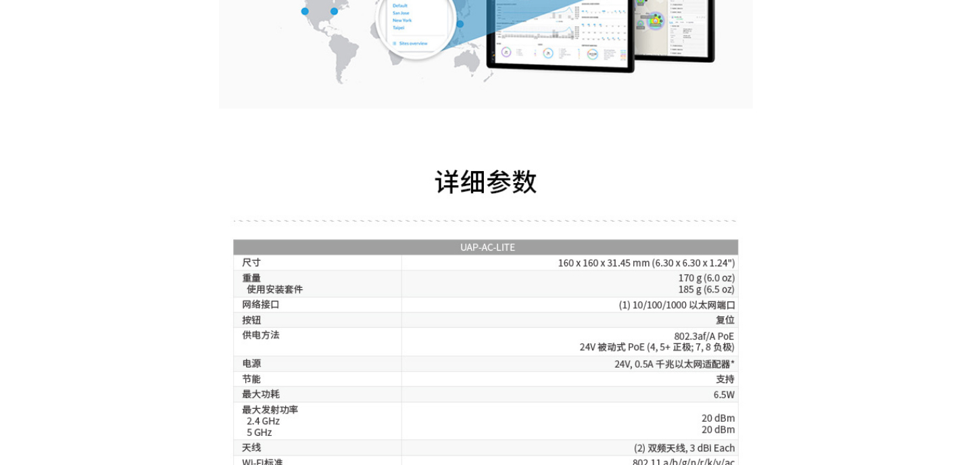
Task: Click the (2) 双频天线, 3 dBI Each value
Action: point(684,448)
